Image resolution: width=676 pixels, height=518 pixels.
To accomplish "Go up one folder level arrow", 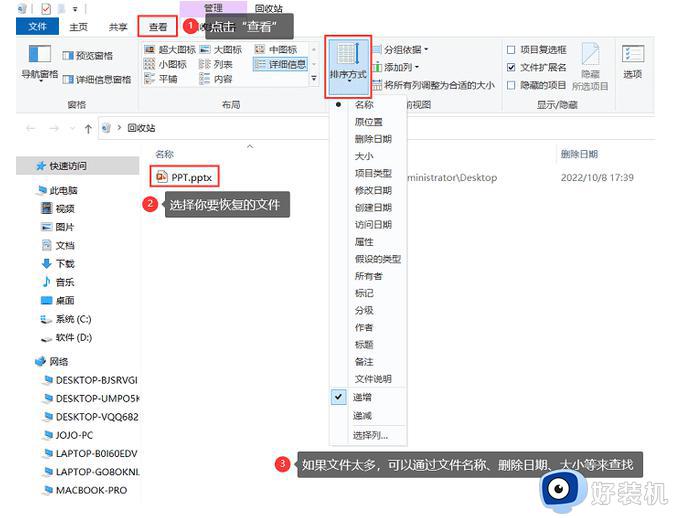I will point(88,128).
